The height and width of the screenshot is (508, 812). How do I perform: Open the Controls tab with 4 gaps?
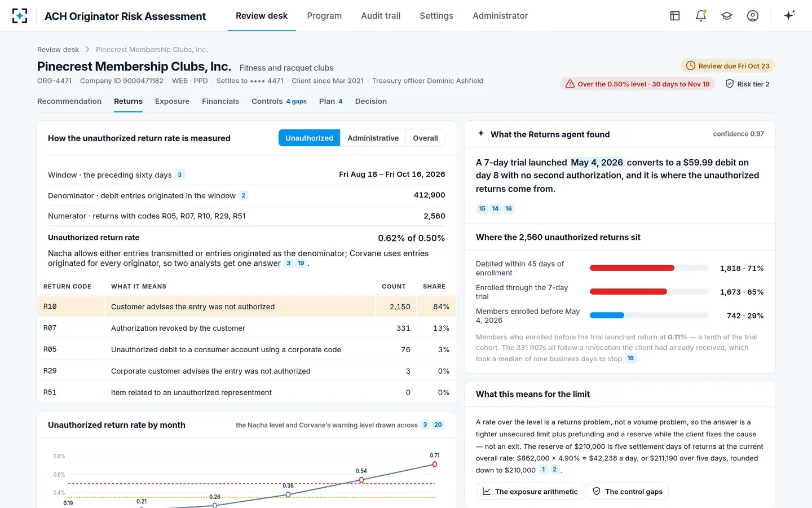tap(279, 102)
